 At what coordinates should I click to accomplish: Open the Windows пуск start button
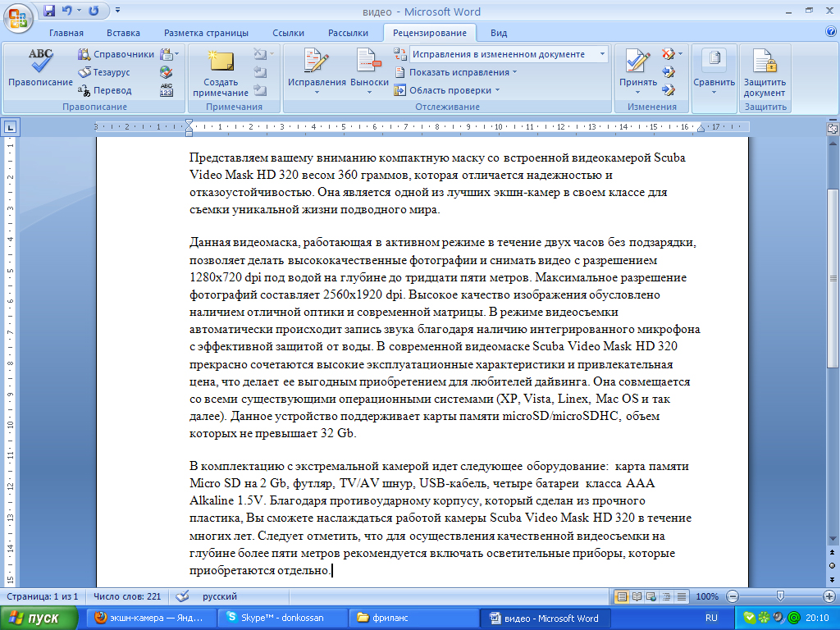39,619
